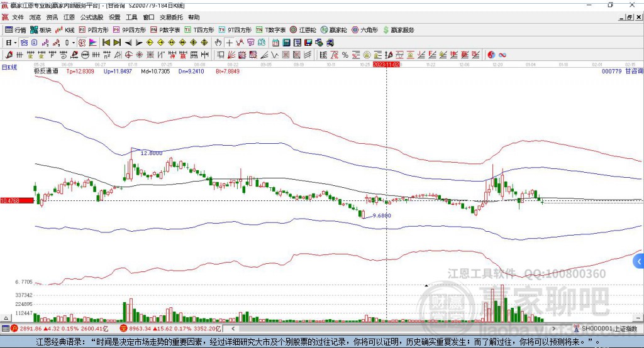Move chart right with black arrow
This screenshot has width=644, height=348.
click(x=139, y=43)
